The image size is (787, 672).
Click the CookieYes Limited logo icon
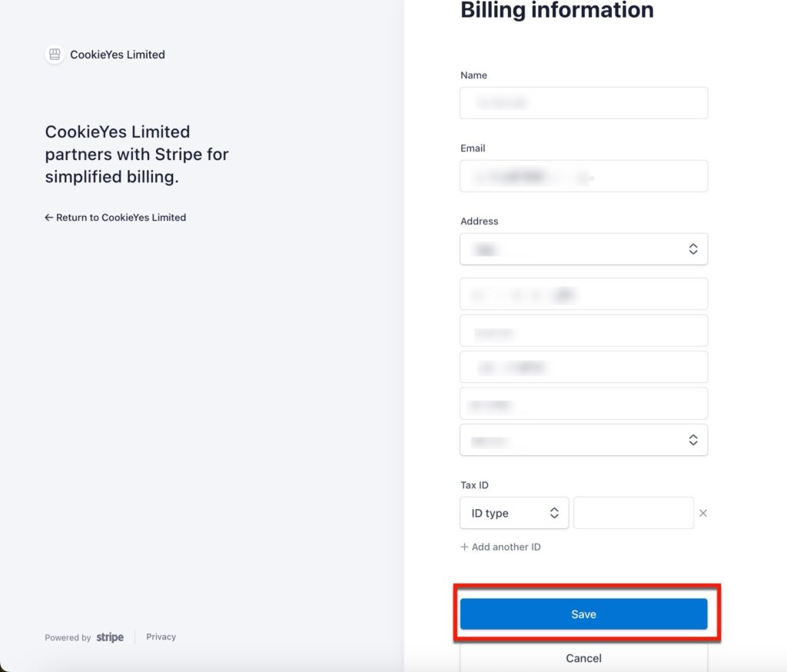click(x=55, y=55)
